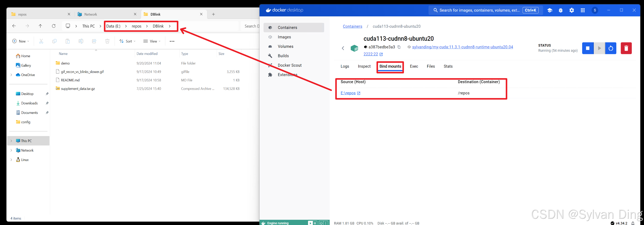The width and height of the screenshot is (644, 225).
Task: Focus Docker search images and containers field
Action: tap(485, 10)
